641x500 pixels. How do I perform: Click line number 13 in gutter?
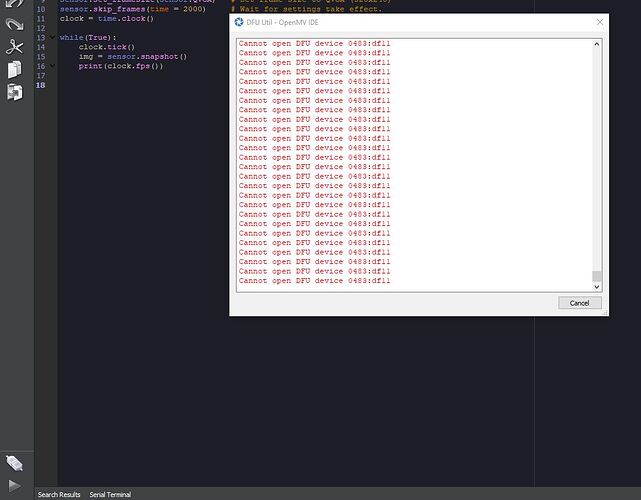[x=40, y=38]
